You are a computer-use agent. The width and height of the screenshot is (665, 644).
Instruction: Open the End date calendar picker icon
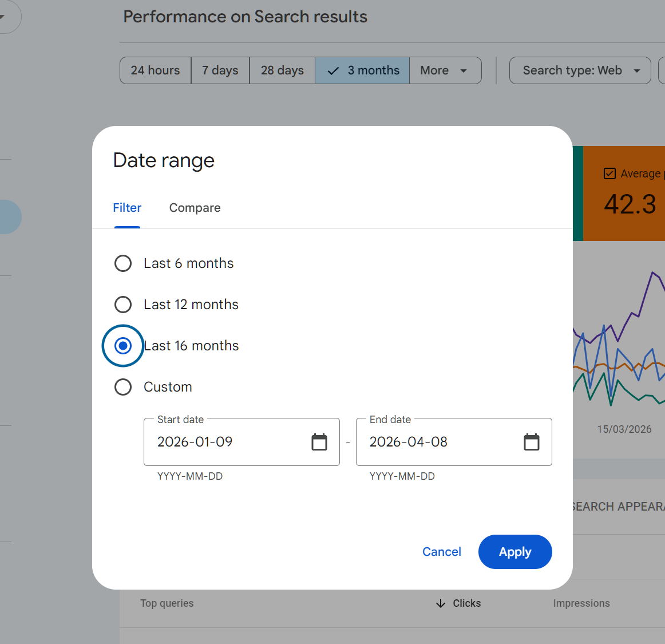(x=531, y=442)
